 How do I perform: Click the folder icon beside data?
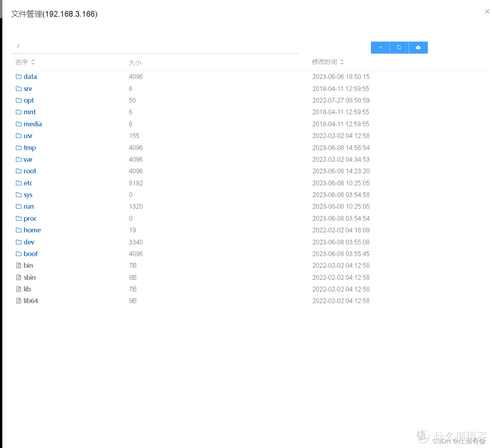click(x=18, y=77)
